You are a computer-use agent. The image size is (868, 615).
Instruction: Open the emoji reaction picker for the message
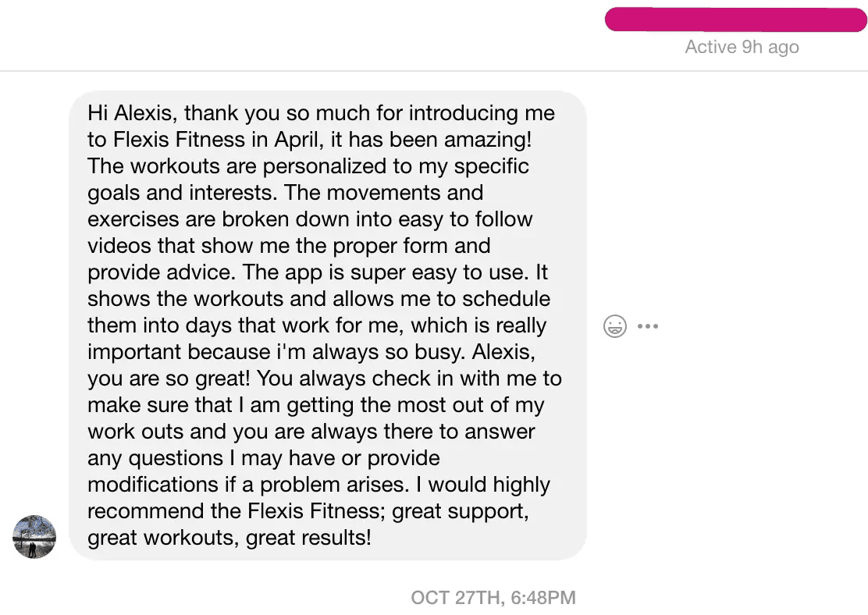[615, 326]
